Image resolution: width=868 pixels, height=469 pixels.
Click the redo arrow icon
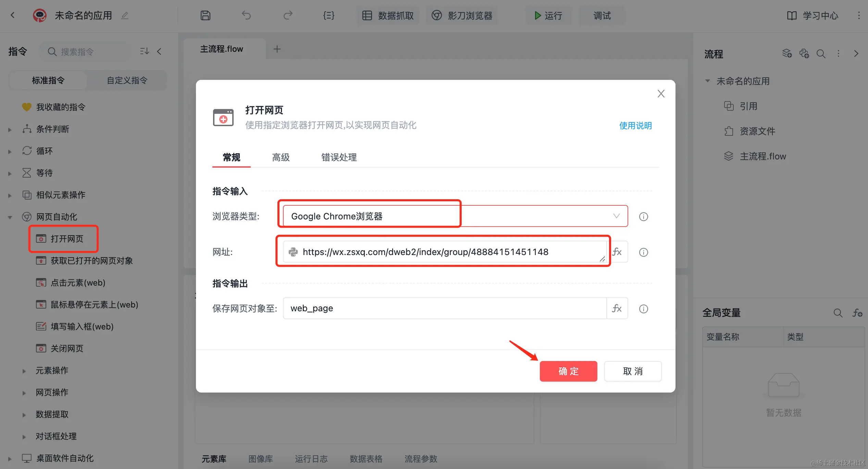pyautogui.click(x=288, y=15)
